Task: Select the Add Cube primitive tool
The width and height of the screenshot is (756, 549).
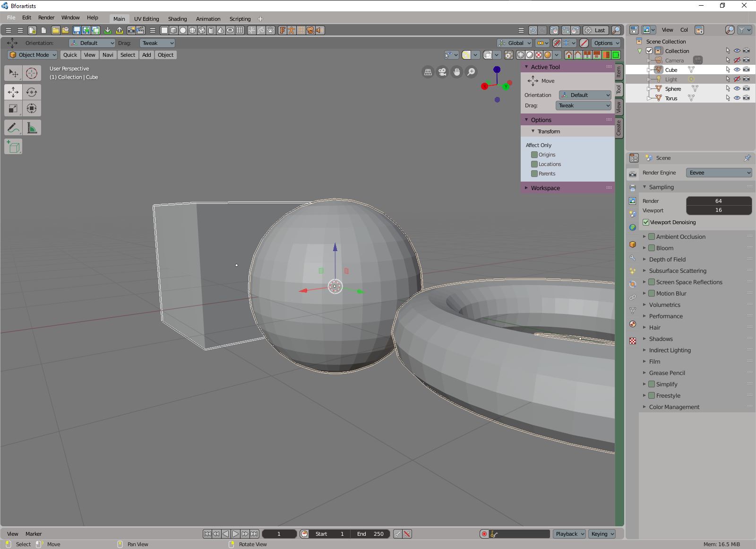Action: click(13, 147)
